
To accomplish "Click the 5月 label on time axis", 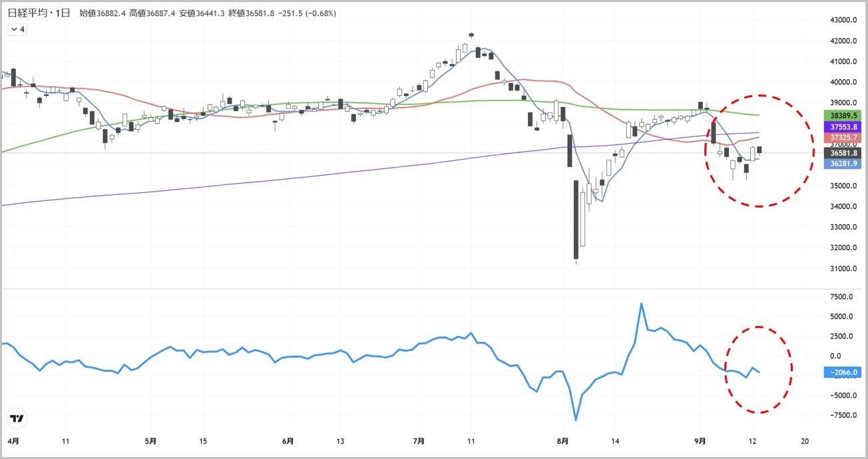I will tap(150, 440).
